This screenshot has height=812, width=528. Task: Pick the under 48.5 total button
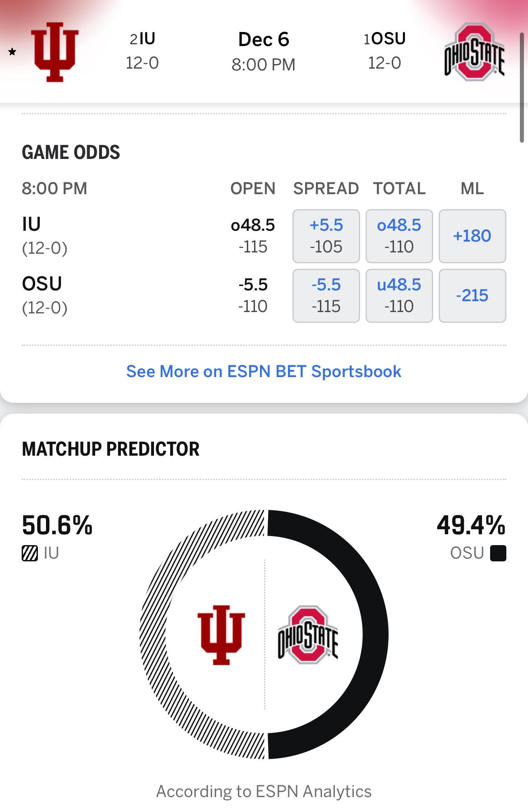pyautogui.click(x=399, y=295)
